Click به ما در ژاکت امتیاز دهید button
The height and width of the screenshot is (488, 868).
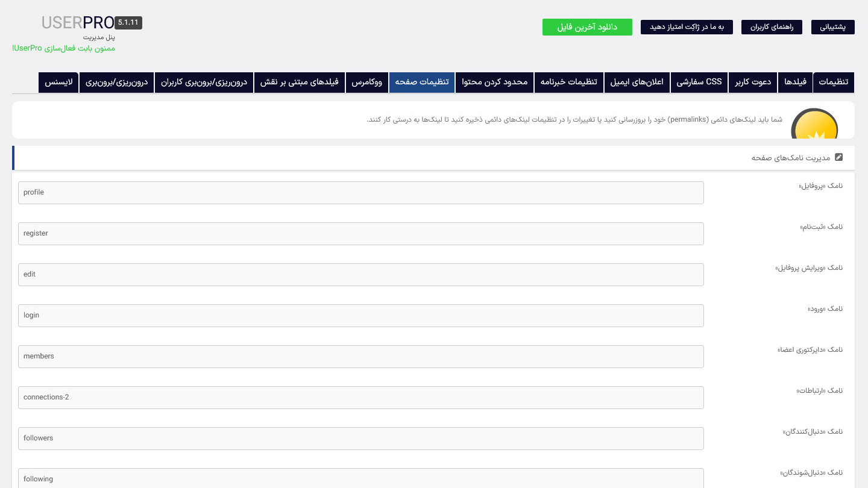tap(687, 27)
